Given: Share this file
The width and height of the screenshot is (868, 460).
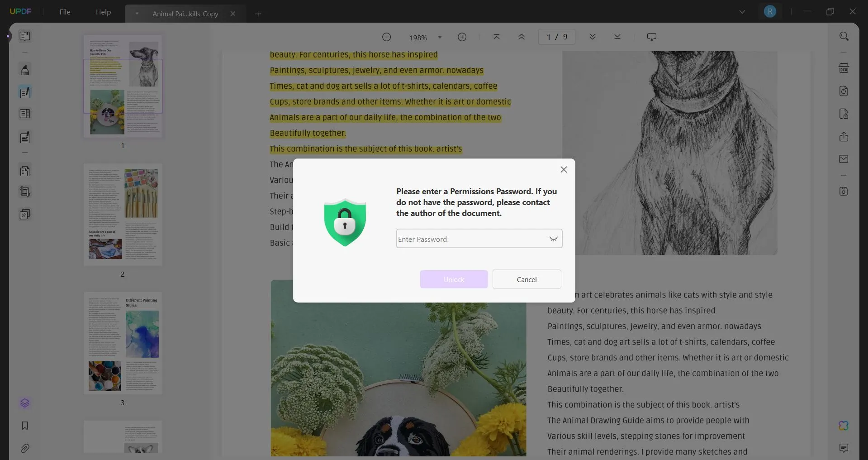Looking at the screenshot, I should tap(844, 137).
